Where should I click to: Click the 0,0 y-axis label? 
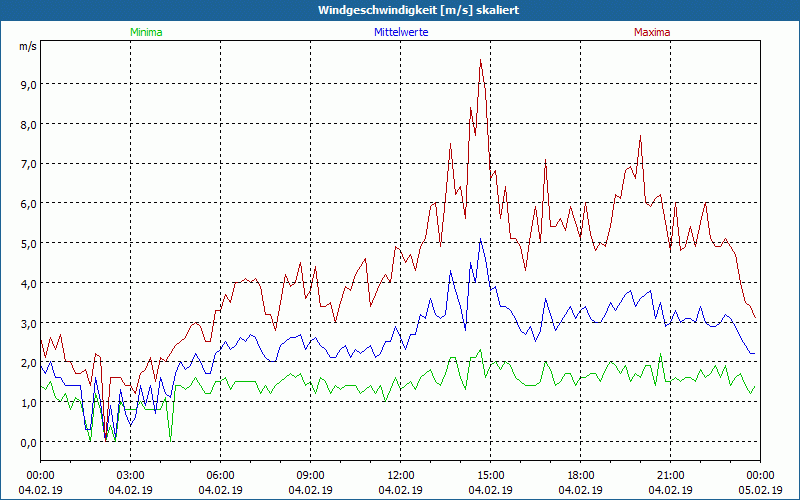pyautogui.click(x=28, y=443)
